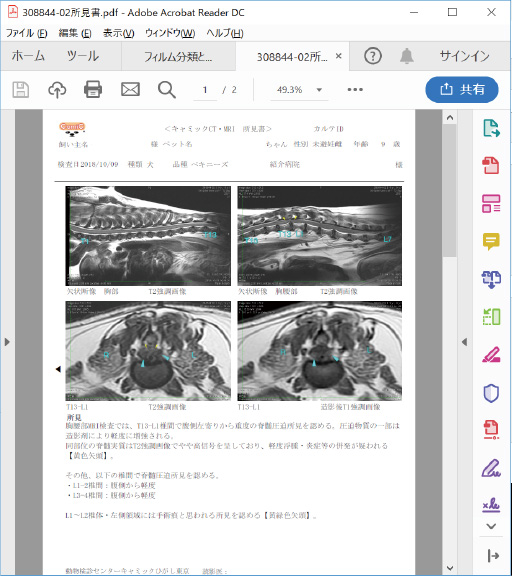Open the help question mark icon
The image size is (512, 576).
point(372,56)
